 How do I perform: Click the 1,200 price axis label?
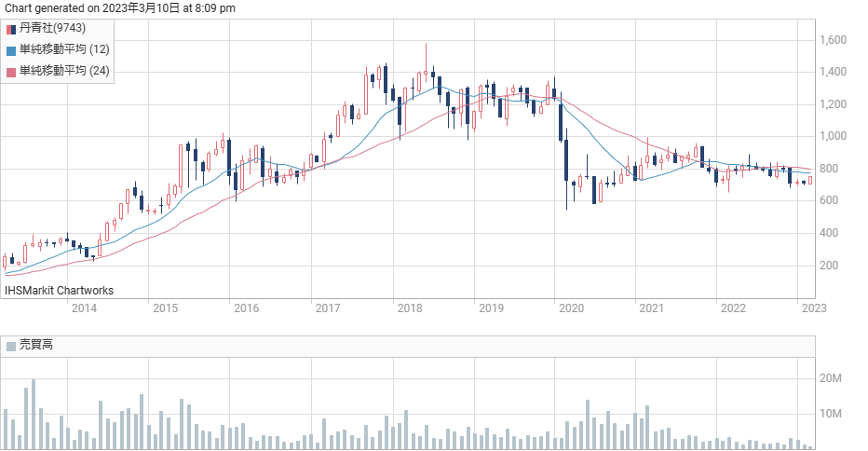(834, 104)
